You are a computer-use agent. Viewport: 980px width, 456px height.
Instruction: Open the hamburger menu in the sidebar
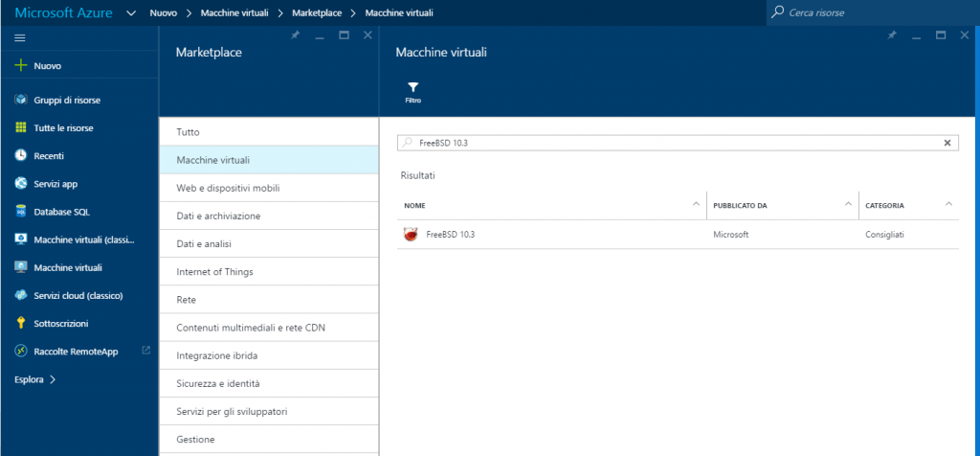[20, 38]
